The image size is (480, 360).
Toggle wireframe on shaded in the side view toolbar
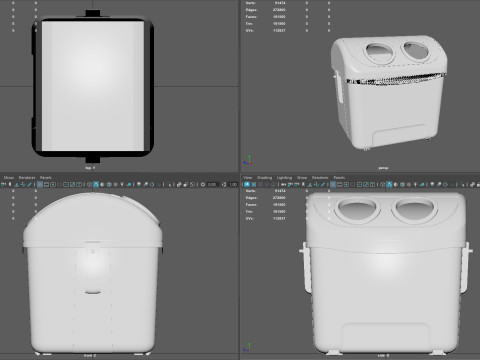402,184
